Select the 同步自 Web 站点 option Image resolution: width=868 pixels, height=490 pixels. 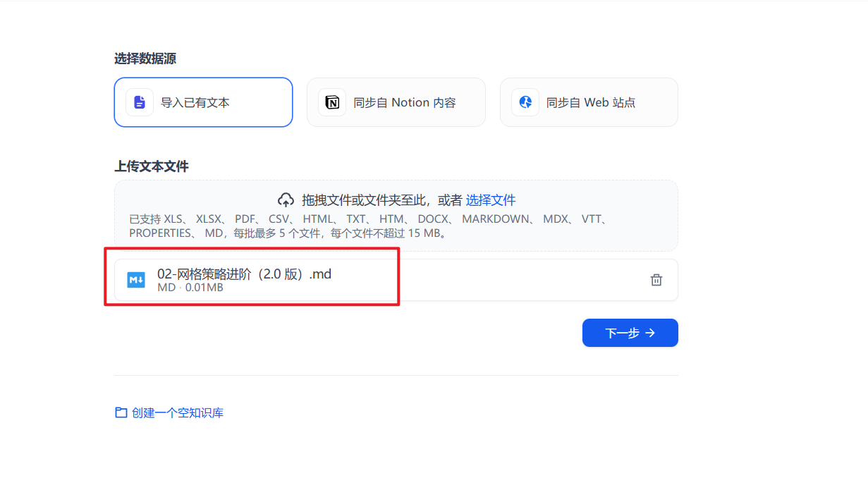589,102
